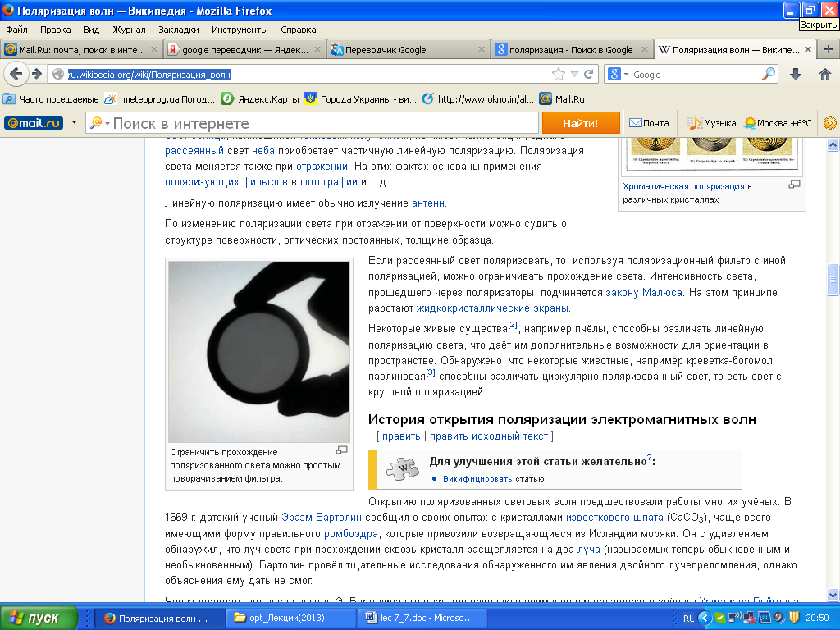Open the Журнал menu

click(x=129, y=30)
